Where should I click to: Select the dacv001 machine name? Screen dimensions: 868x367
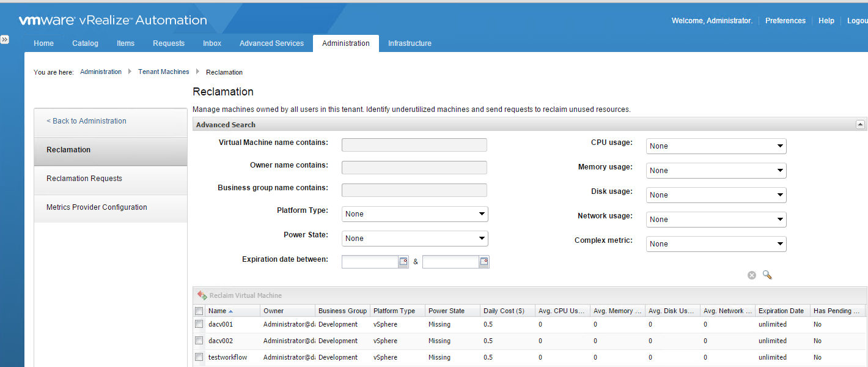click(x=221, y=324)
